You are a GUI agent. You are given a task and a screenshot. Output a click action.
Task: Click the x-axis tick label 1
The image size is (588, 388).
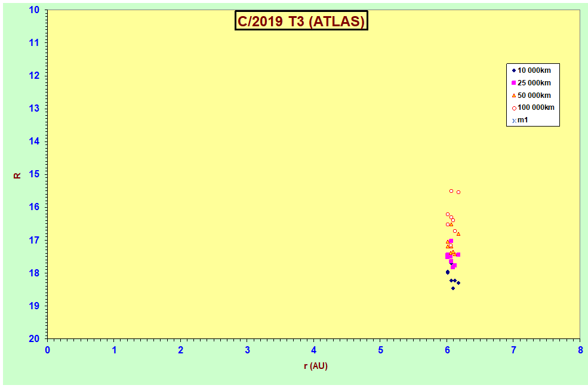[x=114, y=350]
